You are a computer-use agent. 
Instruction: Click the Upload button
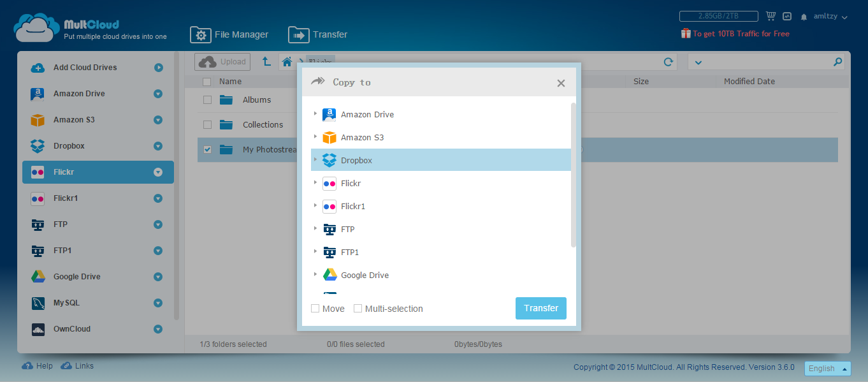(x=222, y=62)
